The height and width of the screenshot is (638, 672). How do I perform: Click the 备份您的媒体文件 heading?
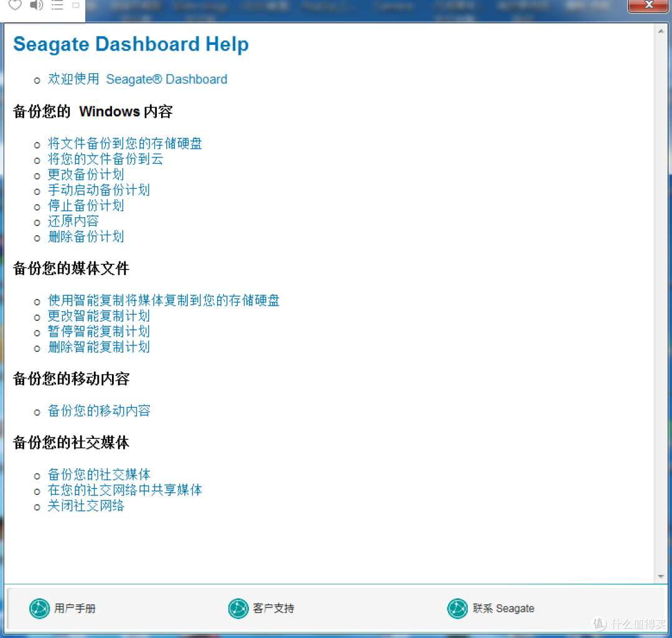[x=71, y=268]
